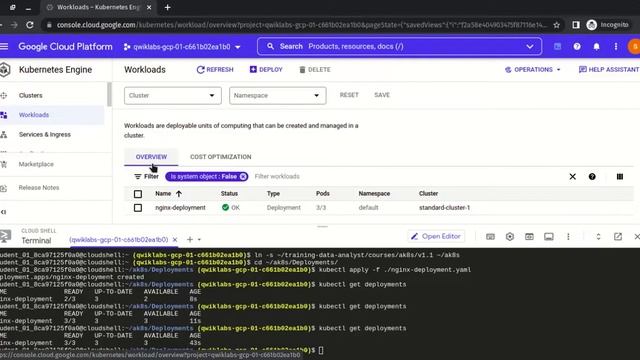Click Reset filters button

point(349,95)
